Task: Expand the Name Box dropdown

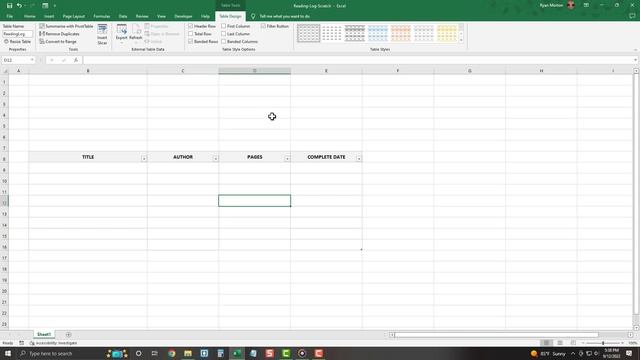Action: point(32,60)
